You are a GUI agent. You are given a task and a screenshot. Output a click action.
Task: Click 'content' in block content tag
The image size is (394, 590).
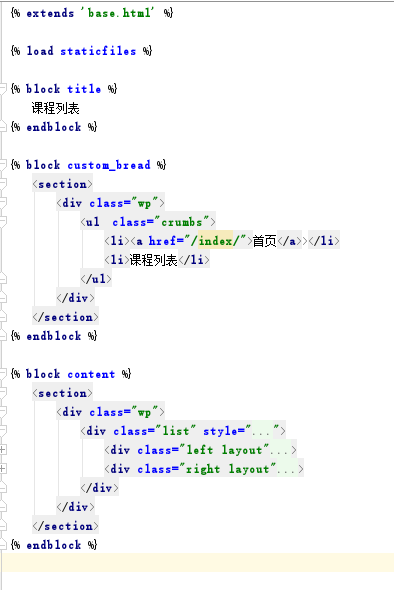pos(91,374)
